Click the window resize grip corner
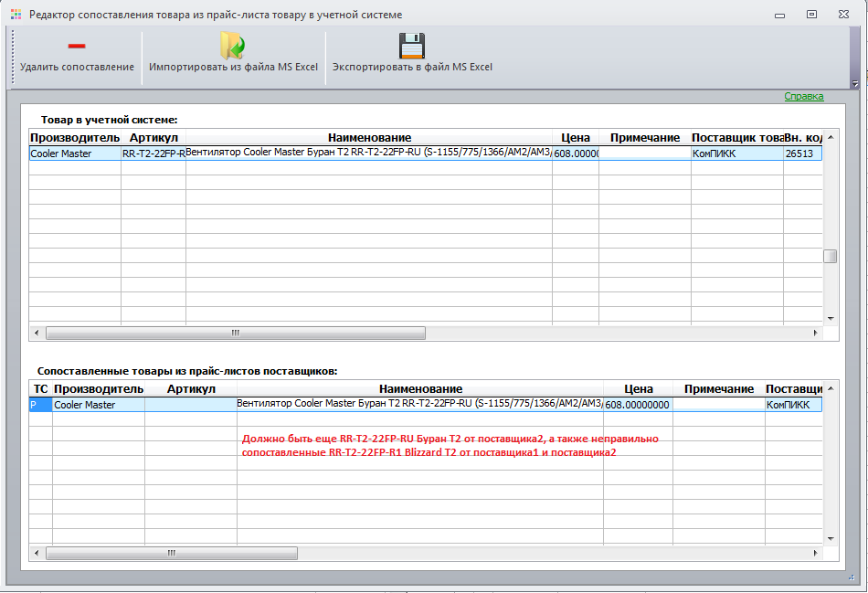Viewport: 868px width, 593px height. coord(852,577)
